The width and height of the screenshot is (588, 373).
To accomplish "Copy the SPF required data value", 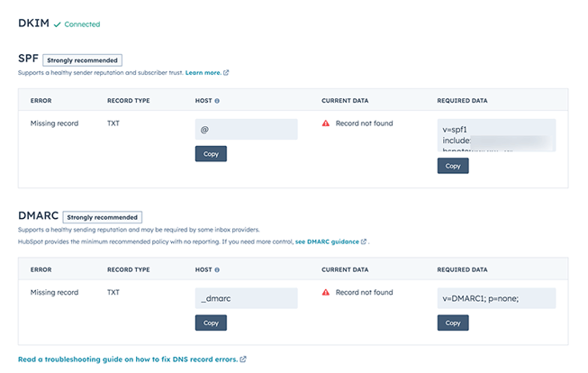I will [453, 166].
